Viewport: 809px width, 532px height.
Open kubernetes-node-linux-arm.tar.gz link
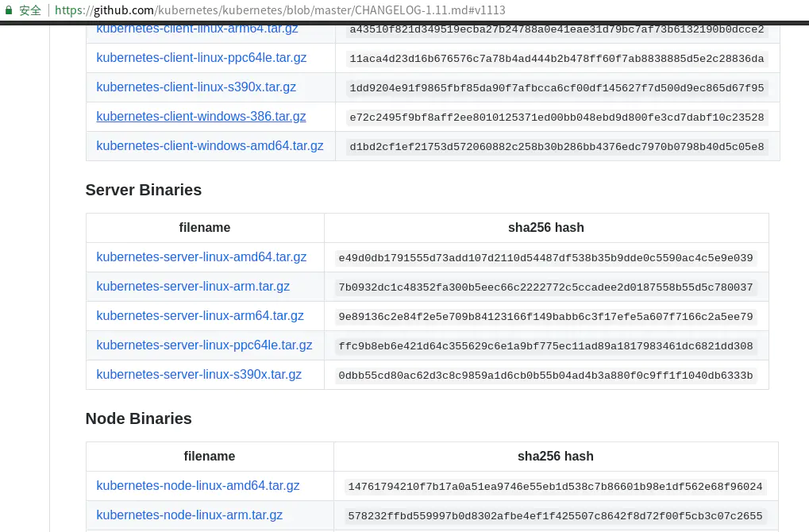click(189, 515)
